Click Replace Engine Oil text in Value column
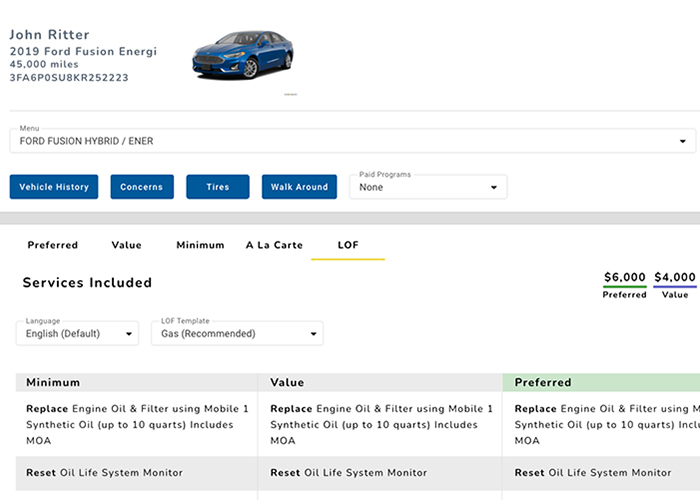The width and height of the screenshot is (700, 500). click(381, 425)
